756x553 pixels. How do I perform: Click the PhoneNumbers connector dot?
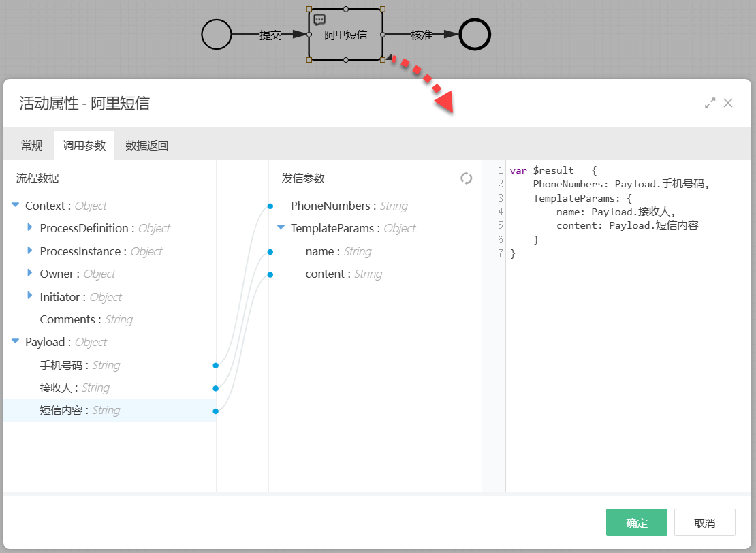pos(270,206)
